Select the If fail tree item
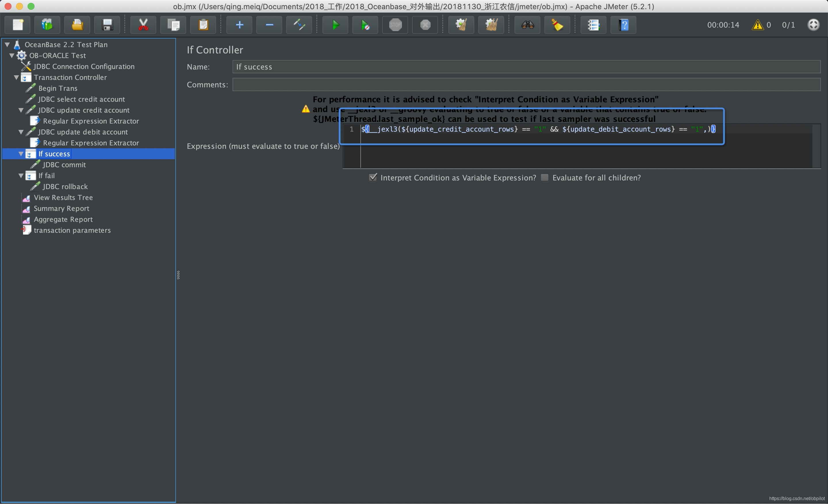Viewport: 828px width, 504px height. 46,176
